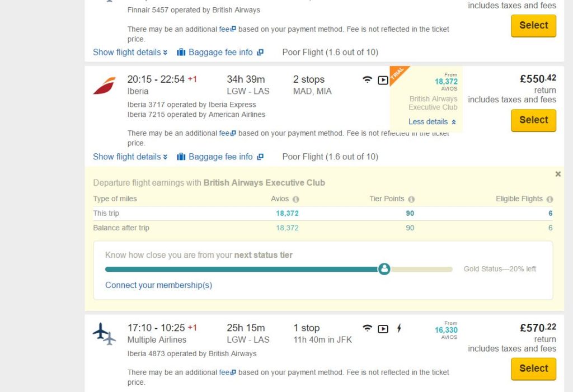Expand Show flight details for Iberia flight
Screen dimensions: 573x392
pos(130,157)
